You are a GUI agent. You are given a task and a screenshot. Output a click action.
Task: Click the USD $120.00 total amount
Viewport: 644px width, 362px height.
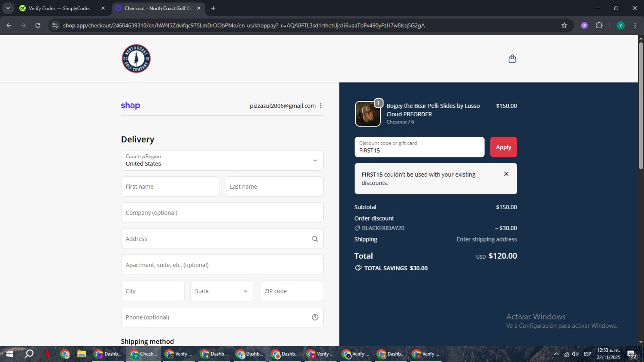(x=496, y=256)
